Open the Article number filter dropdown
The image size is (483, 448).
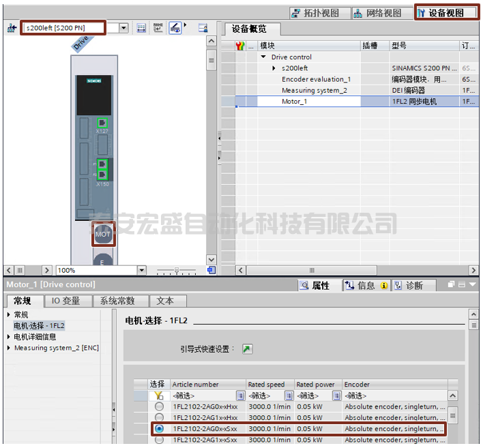pos(240,395)
